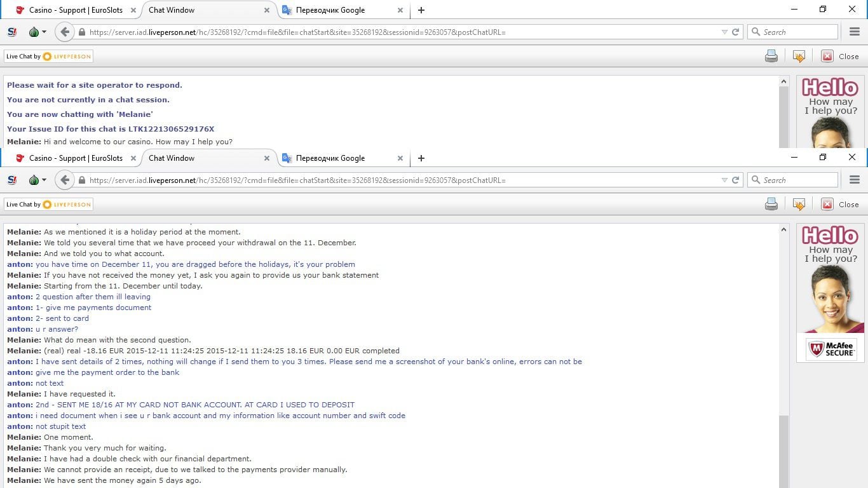868x488 pixels.
Task: Click the chat scrollbar thumb in lower window
Action: click(x=783, y=452)
